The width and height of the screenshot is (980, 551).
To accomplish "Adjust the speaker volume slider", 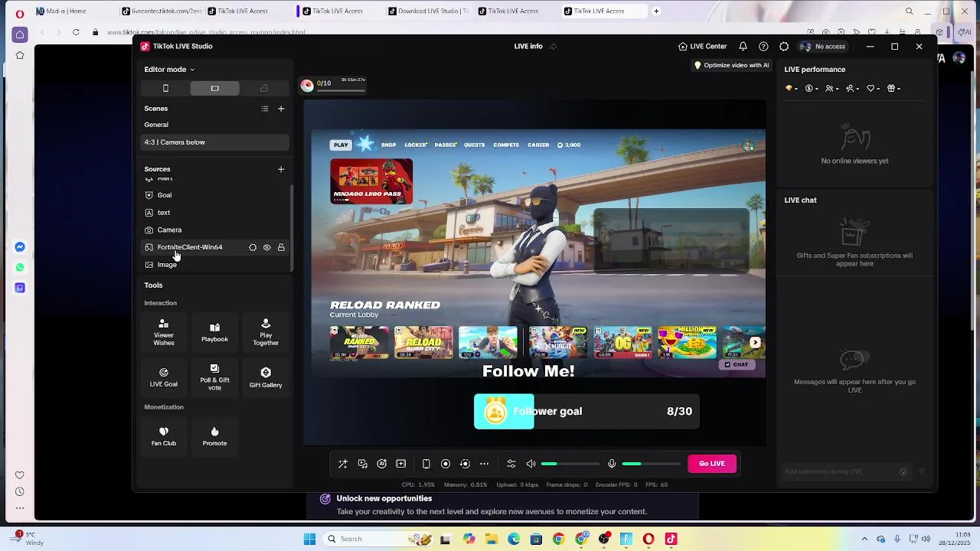I will [570, 464].
